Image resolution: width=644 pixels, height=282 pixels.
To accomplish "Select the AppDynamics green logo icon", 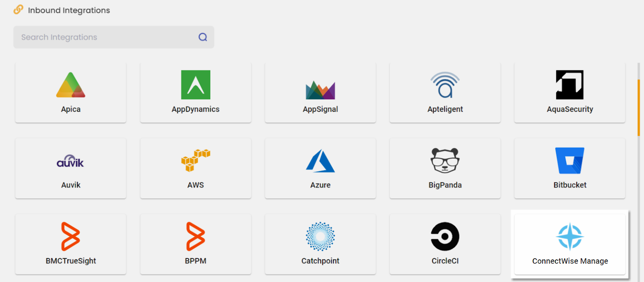I will click(x=196, y=85).
